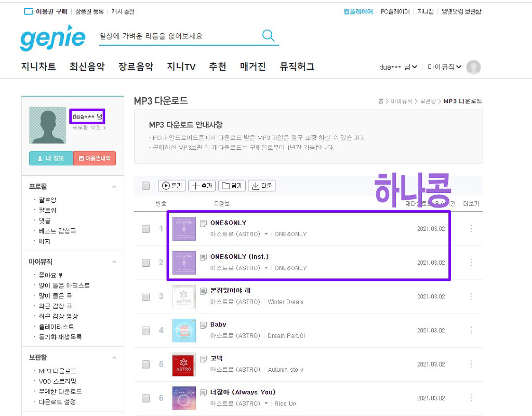Click the sidebar profile picture

[x=47, y=125]
